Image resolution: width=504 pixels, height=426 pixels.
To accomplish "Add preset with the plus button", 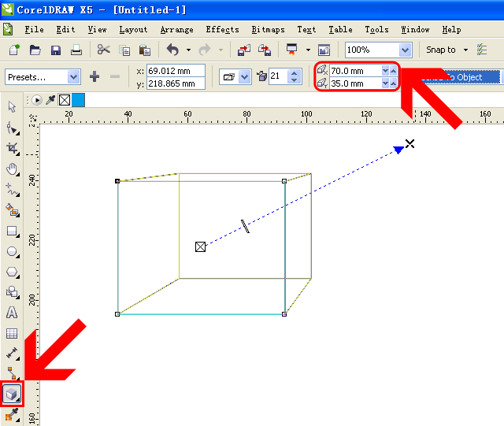I will [x=94, y=76].
